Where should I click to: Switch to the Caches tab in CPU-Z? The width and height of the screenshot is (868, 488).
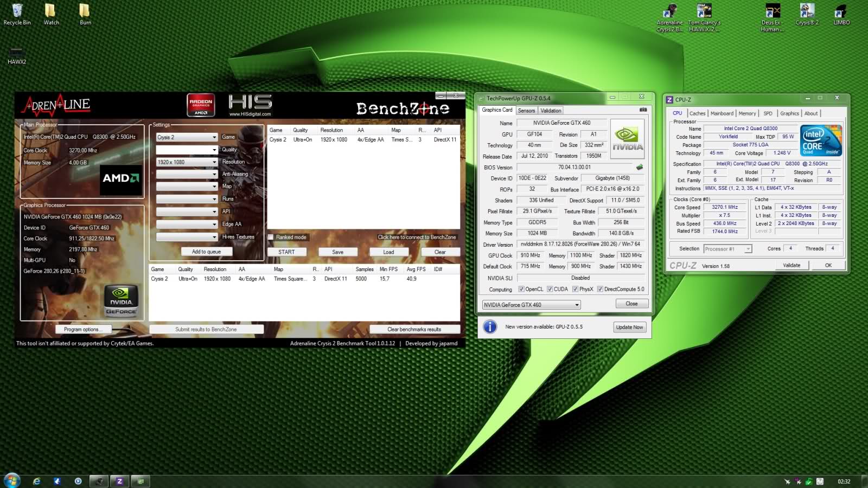coord(697,113)
